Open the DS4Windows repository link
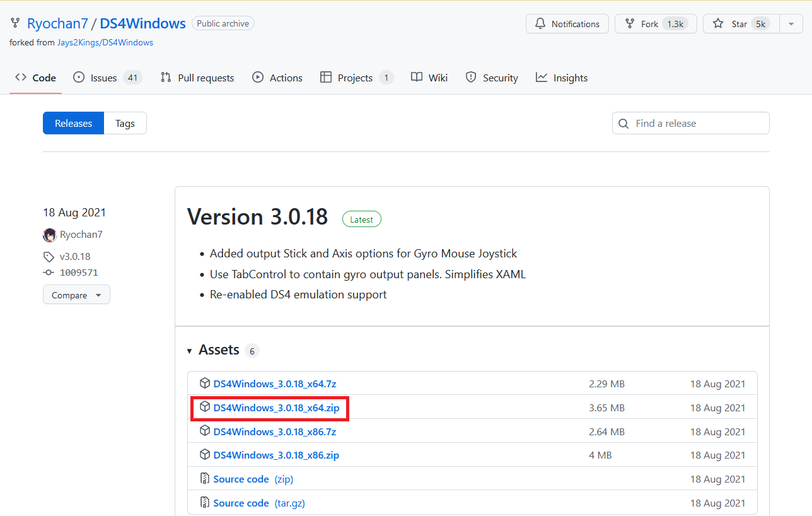This screenshot has width=812, height=516. pyautogui.click(x=142, y=24)
